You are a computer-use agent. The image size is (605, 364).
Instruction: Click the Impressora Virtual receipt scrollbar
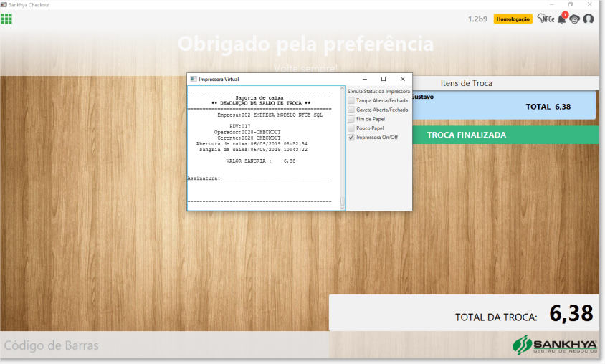pyautogui.click(x=342, y=148)
